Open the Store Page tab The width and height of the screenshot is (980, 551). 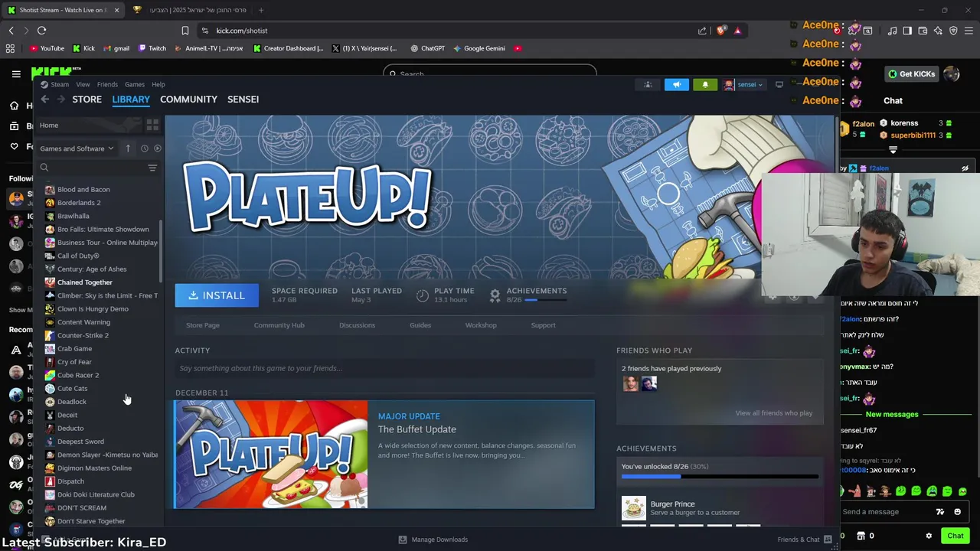click(203, 325)
